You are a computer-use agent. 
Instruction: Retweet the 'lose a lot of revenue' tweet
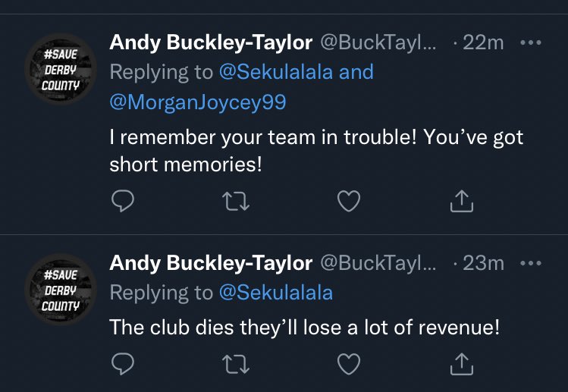coord(236,364)
